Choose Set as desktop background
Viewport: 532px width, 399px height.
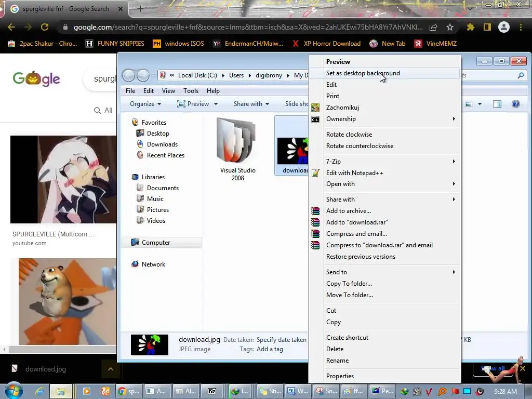(x=385, y=73)
